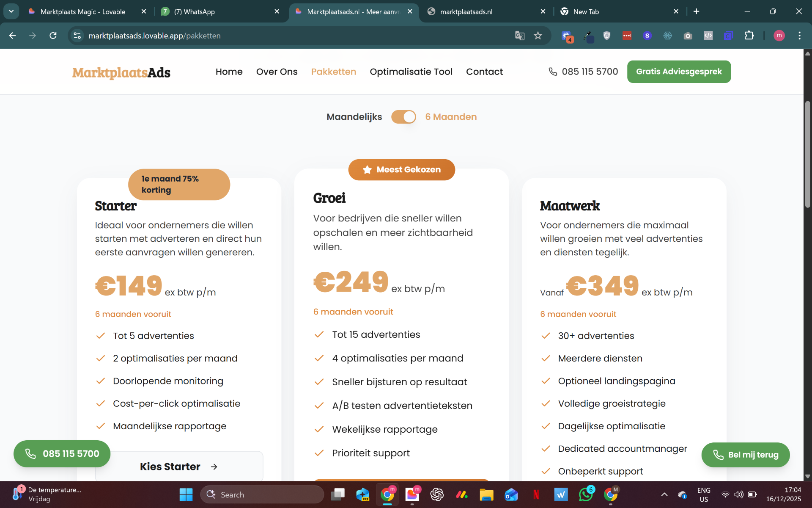Open the Chrome three-dot menu

pyautogui.click(x=799, y=36)
